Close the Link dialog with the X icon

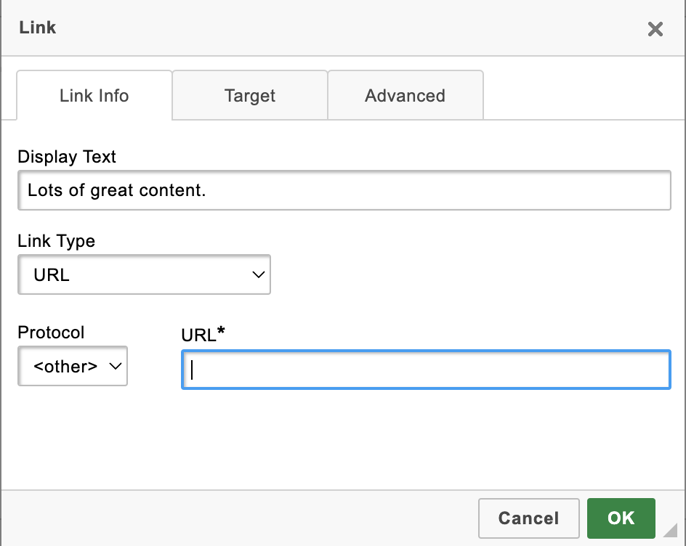[x=655, y=29]
